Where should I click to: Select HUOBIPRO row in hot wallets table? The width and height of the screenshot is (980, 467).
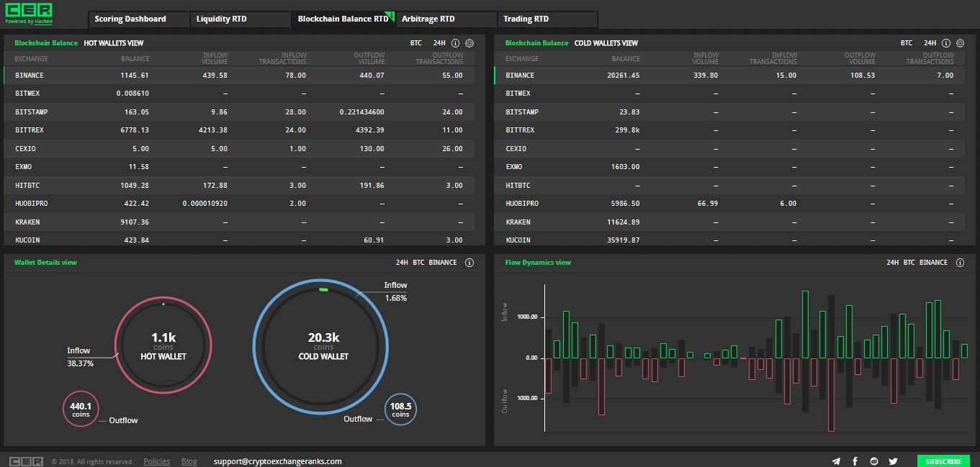239,204
